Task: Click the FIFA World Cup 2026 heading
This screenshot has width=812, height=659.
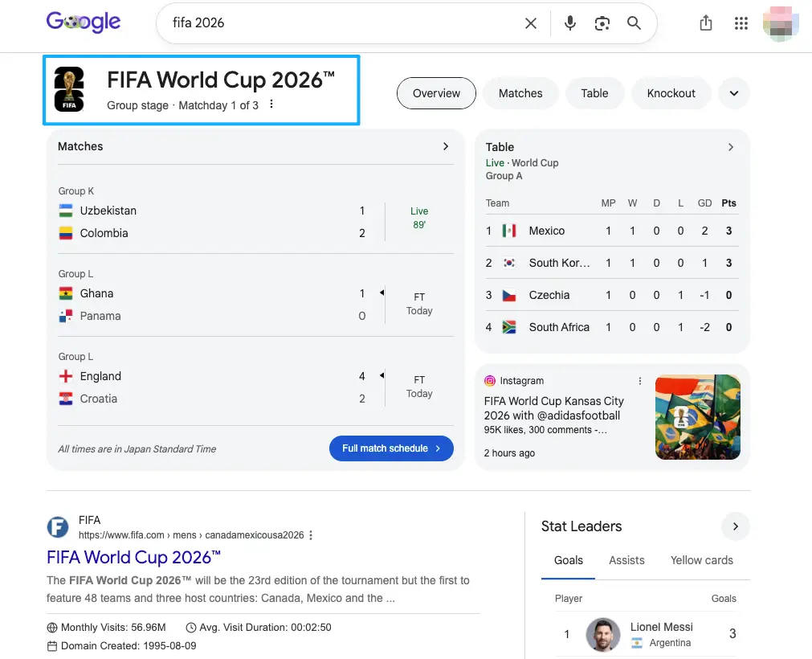Action: click(x=221, y=80)
